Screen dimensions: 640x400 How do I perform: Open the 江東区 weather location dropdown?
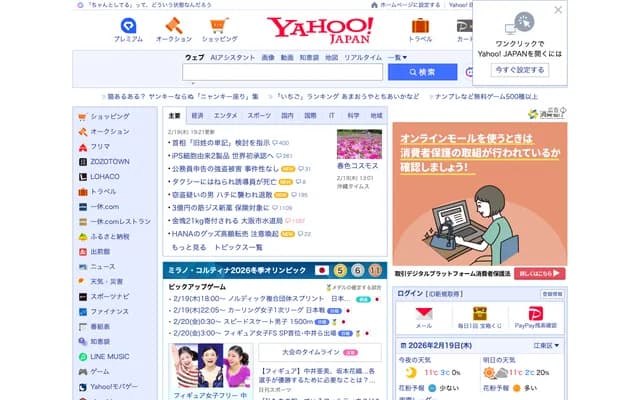(x=546, y=346)
